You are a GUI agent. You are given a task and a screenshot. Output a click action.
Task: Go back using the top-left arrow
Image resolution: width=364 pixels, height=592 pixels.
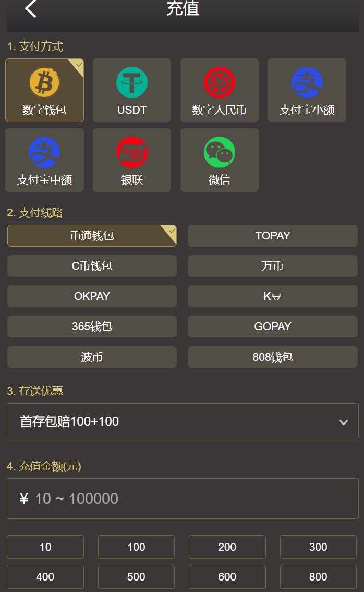click(31, 9)
